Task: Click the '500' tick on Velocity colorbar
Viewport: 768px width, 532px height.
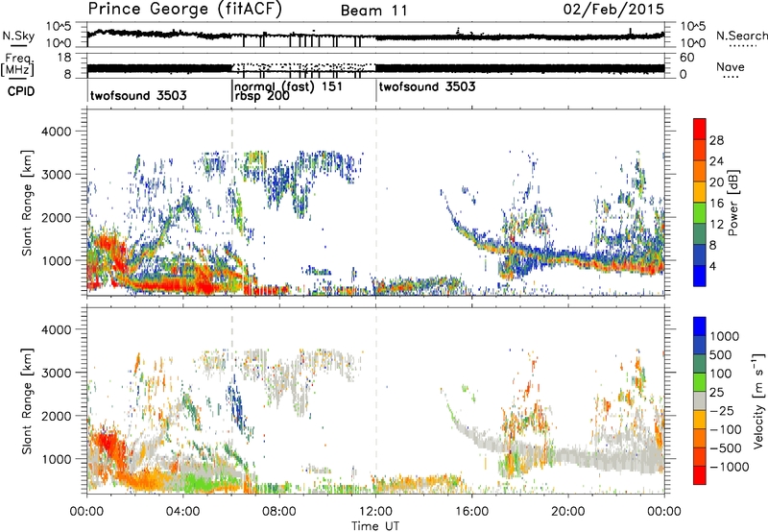Action: (x=720, y=355)
